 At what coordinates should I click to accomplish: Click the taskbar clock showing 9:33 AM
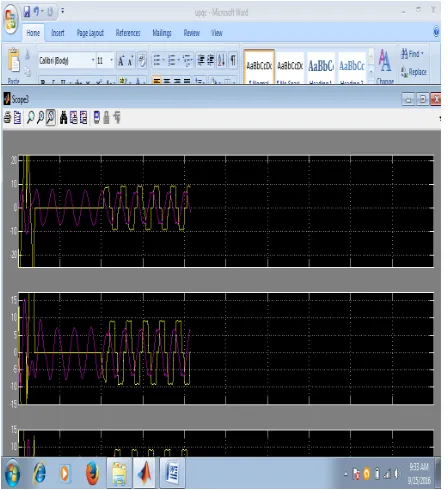pos(419,473)
